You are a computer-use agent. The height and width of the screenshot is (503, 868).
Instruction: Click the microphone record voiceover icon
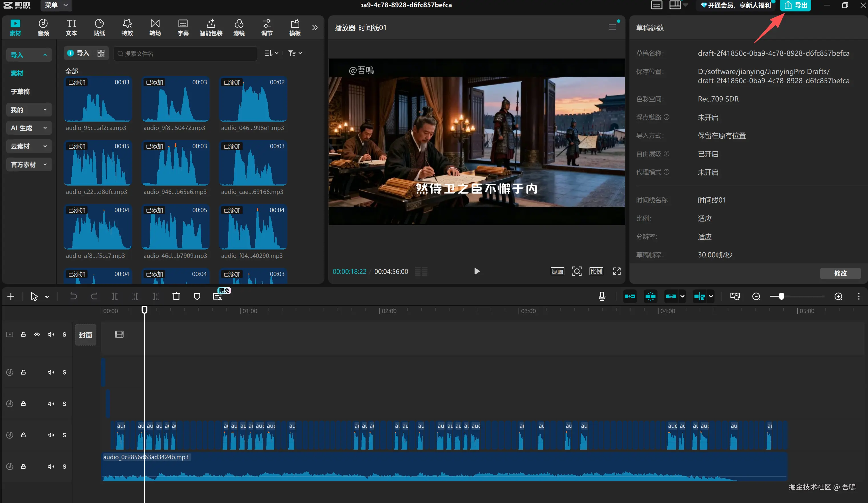pyautogui.click(x=602, y=296)
